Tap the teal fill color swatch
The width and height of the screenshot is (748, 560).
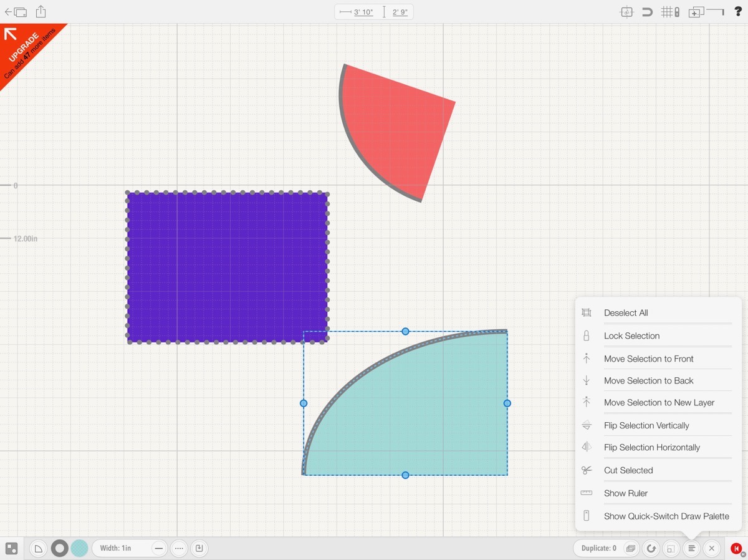click(x=79, y=549)
